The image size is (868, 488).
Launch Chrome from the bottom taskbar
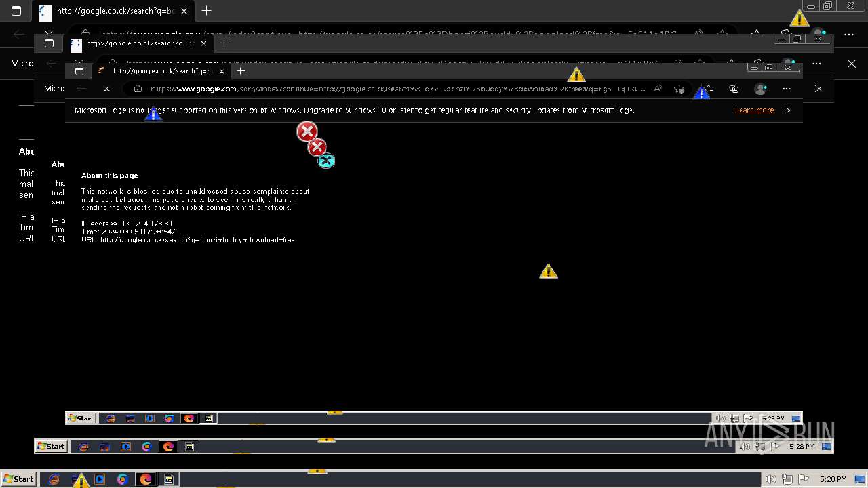pyautogui.click(x=123, y=479)
